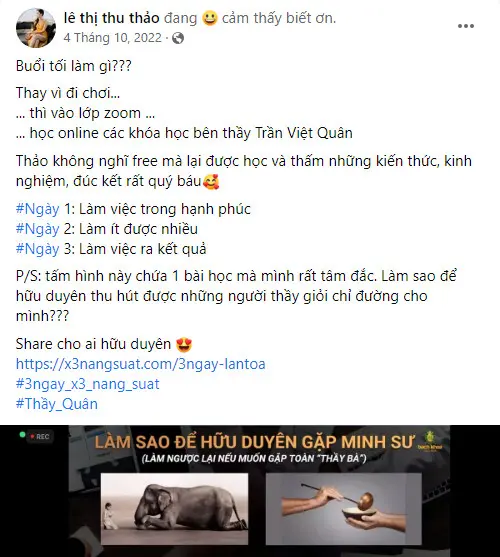500x557 pixels.
Task: Open the #Thầy_Quân hashtag
Action: point(57,404)
